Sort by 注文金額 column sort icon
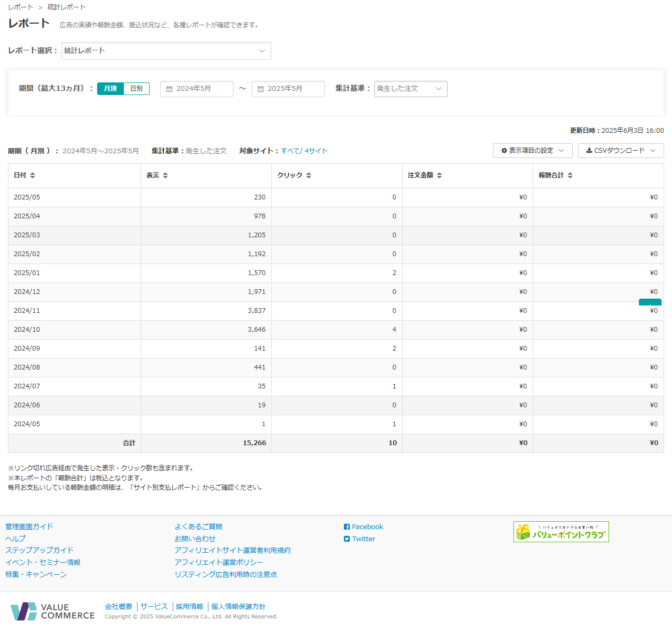672x632 pixels. pos(439,175)
